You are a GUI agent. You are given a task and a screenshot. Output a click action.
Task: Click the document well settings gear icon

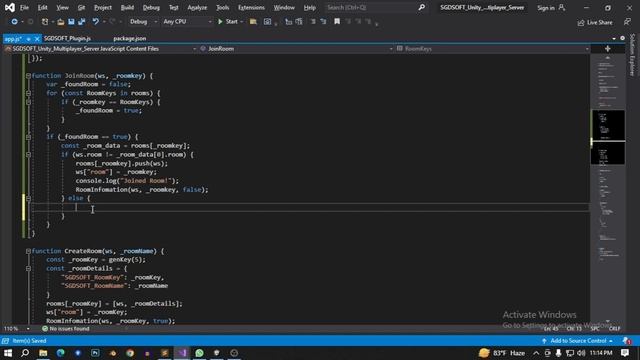[x=622, y=38]
